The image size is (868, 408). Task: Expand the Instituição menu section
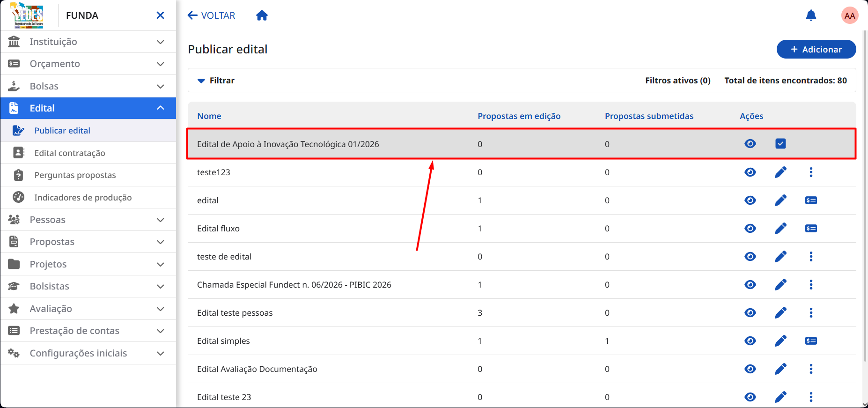88,42
